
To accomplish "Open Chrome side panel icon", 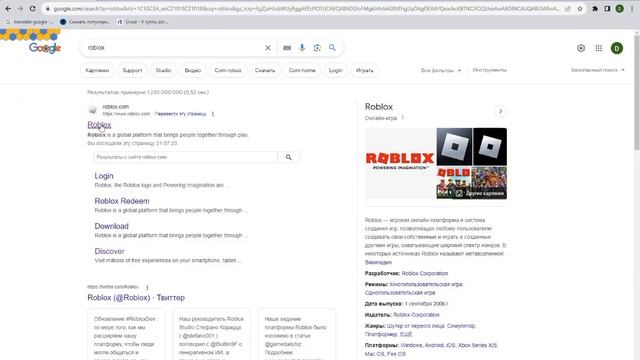I will point(607,9).
